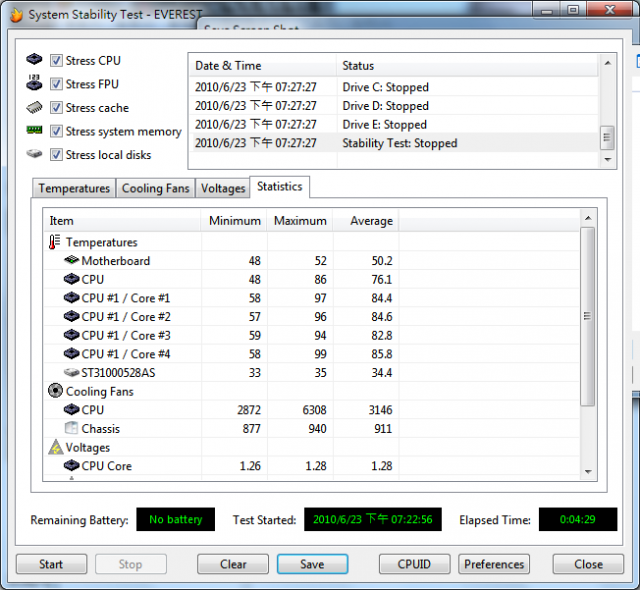Click the EVEREST flame icon in title bar

(x=16, y=15)
